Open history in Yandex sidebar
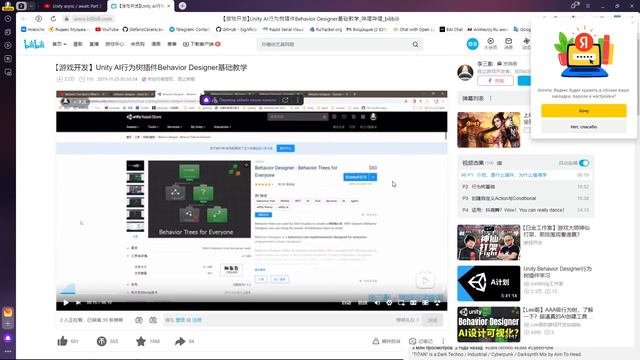 tap(8, 18)
